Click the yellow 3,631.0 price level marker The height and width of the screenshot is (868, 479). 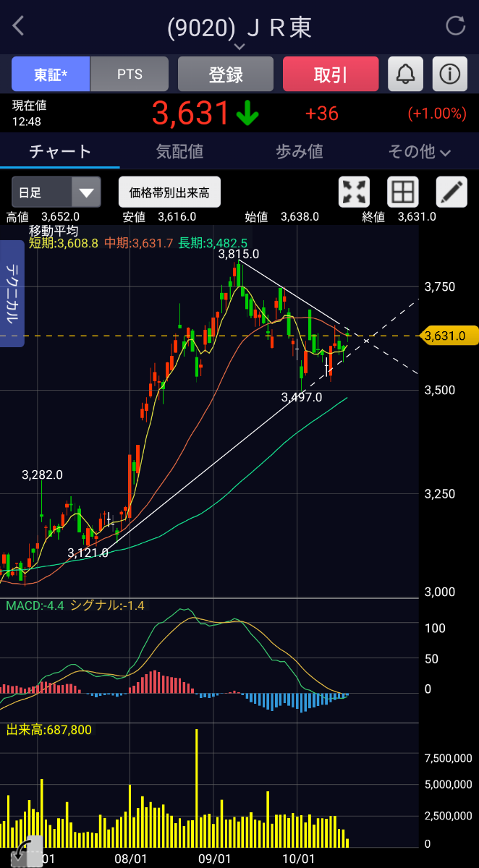pyautogui.click(x=449, y=336)
